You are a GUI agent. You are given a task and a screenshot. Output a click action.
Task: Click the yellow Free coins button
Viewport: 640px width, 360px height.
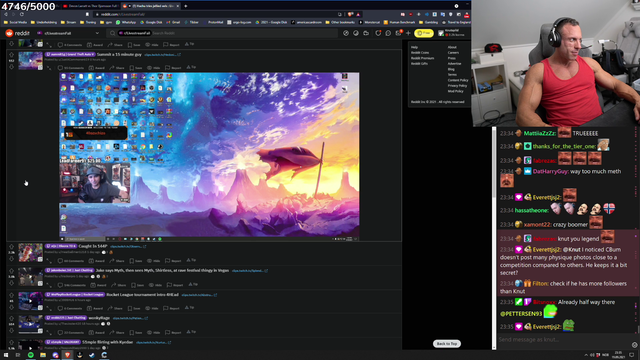(424, 33)
